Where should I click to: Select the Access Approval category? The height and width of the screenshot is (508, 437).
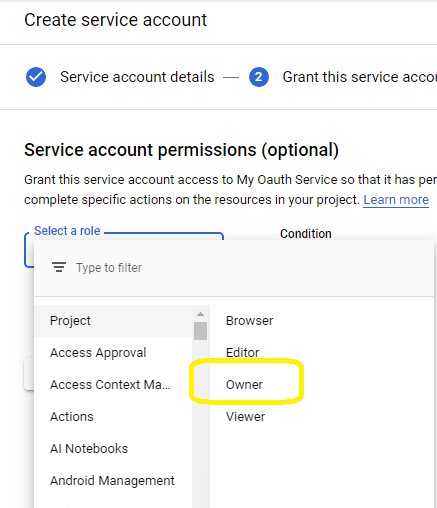pyautogui.click(x=113, y=353)
